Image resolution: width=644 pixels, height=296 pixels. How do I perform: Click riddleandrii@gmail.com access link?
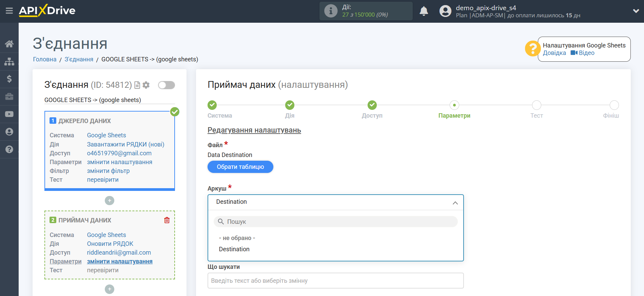119,253
